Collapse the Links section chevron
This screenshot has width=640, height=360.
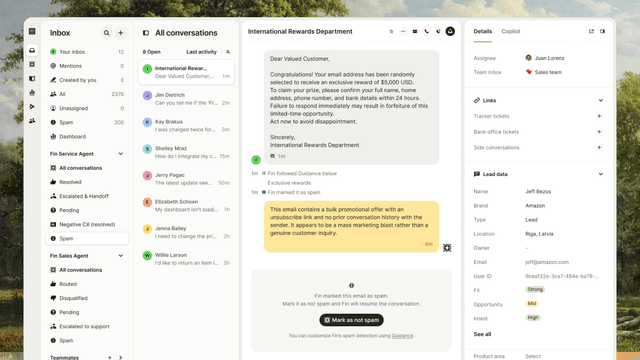[x=601, y=100]
